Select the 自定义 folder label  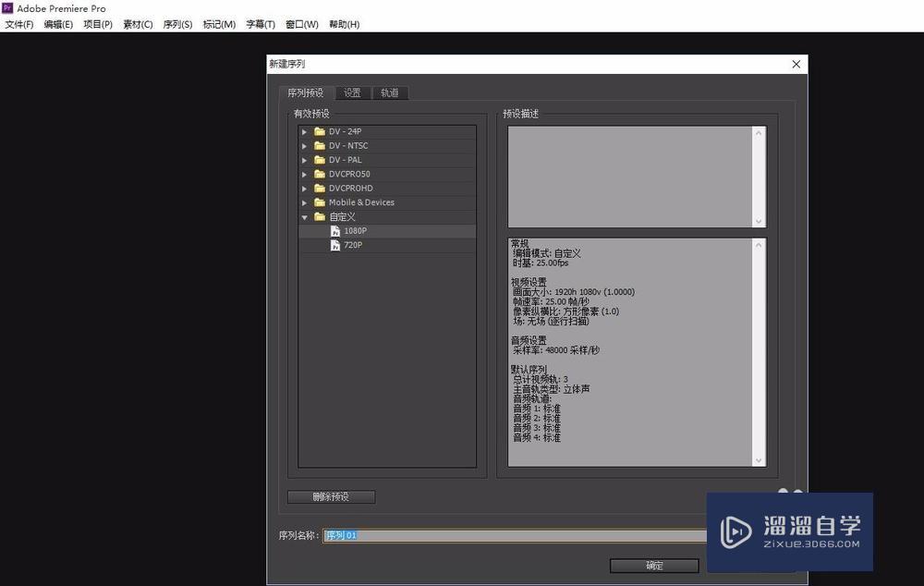343,217
